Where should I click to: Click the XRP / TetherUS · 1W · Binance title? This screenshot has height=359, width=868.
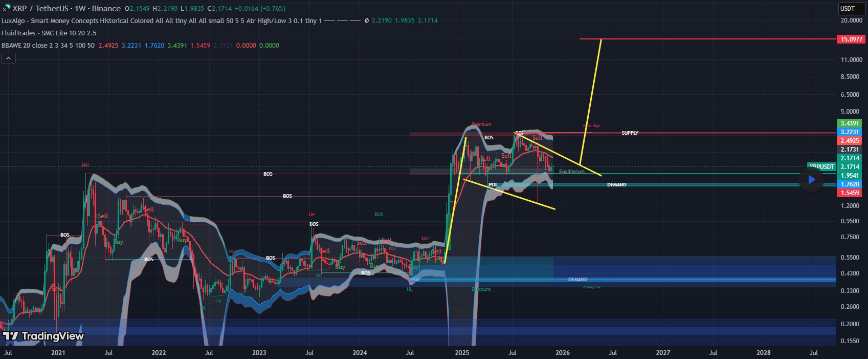pyautogui.click(x=66, y=9)
